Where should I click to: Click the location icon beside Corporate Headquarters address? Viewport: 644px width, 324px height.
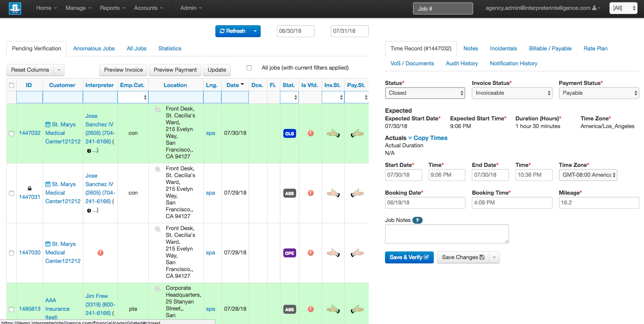tap(157, 289)
